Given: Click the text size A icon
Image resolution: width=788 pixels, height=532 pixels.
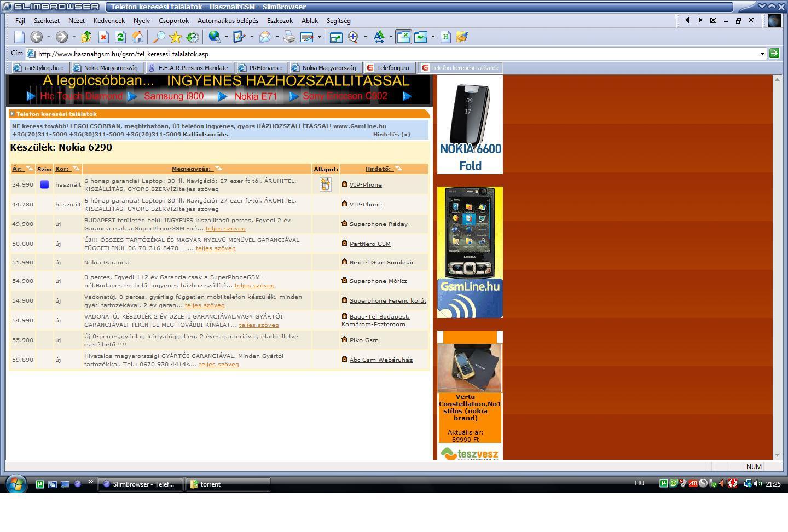Looking at the screenshot, I should tap(379, 37).
